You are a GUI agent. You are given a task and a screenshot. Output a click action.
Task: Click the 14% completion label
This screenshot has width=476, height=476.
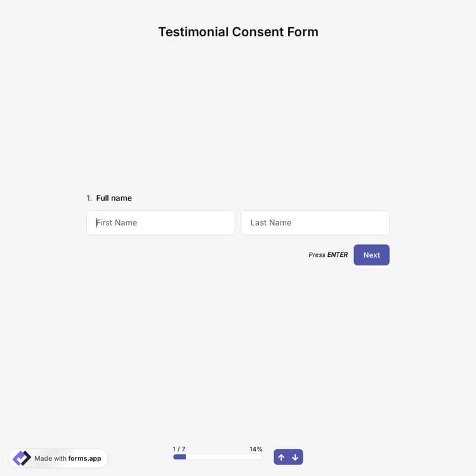[256, 449]
